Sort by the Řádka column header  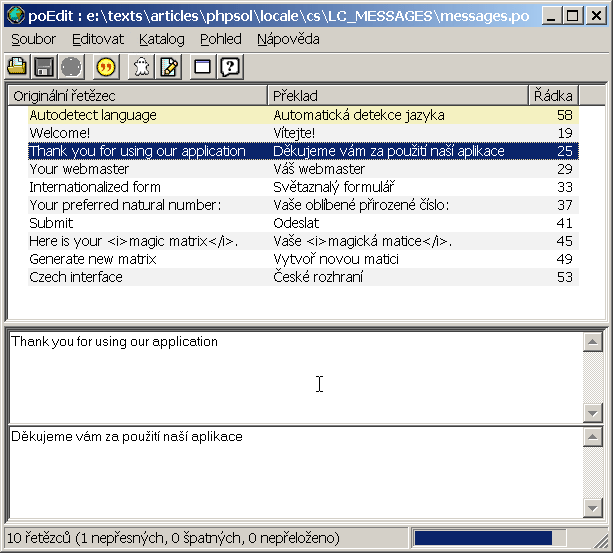(554, 95)
